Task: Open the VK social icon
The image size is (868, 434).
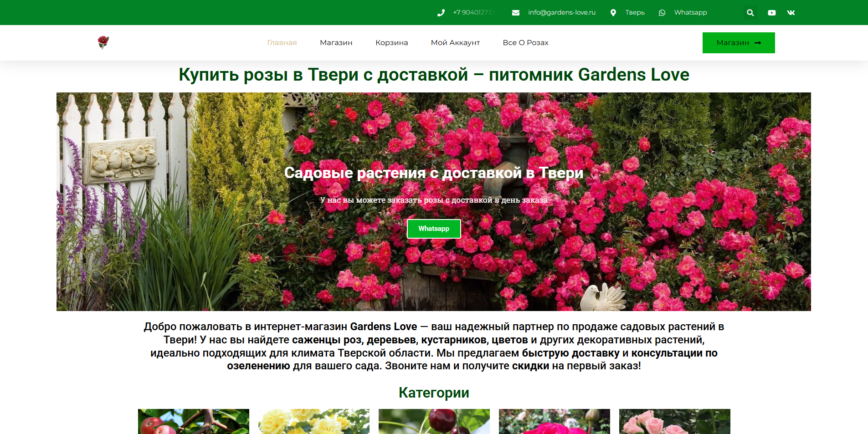Action: point(791,13)
